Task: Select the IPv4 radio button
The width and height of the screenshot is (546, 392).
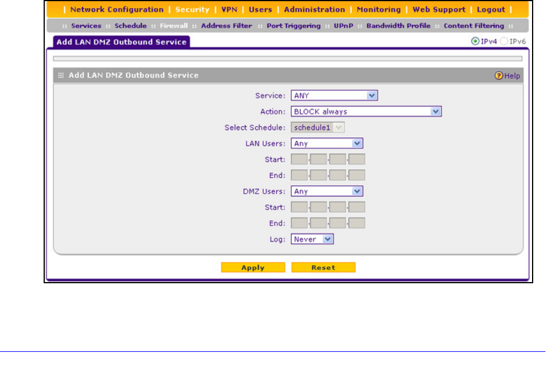Action: tap(475, 41)
